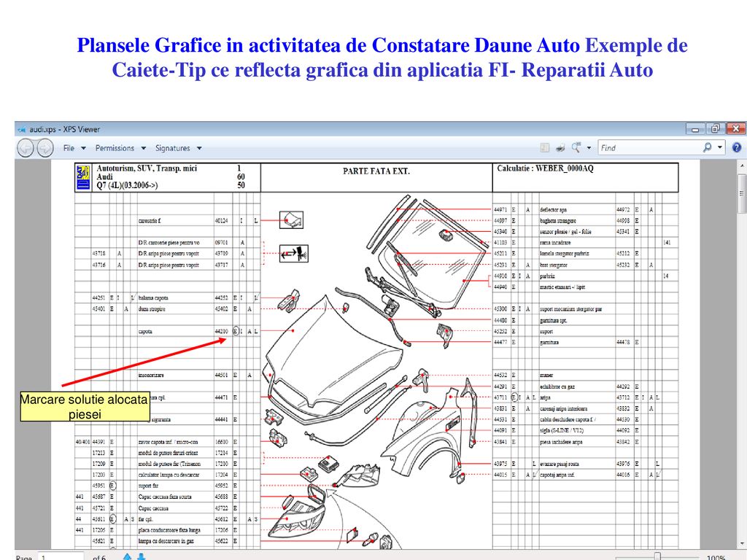The width and height of the screenshot is (747, 560).
Task: Click the 'carenaj aripa interioara' part name
Action: (564, 408)
